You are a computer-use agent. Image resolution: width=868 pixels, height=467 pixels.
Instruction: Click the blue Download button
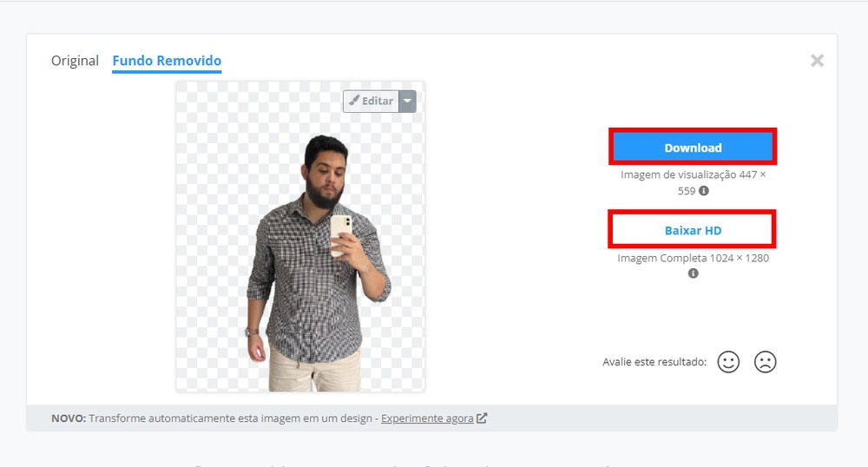click(693, 148)
